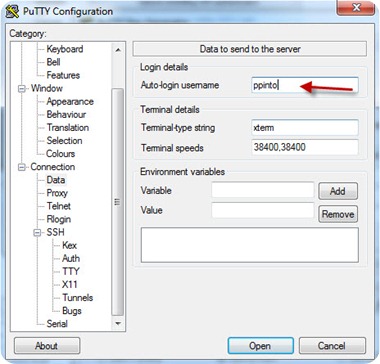Collapse the Connection category node
Viewport: 380px width, 364px height.
pos(22,167)
